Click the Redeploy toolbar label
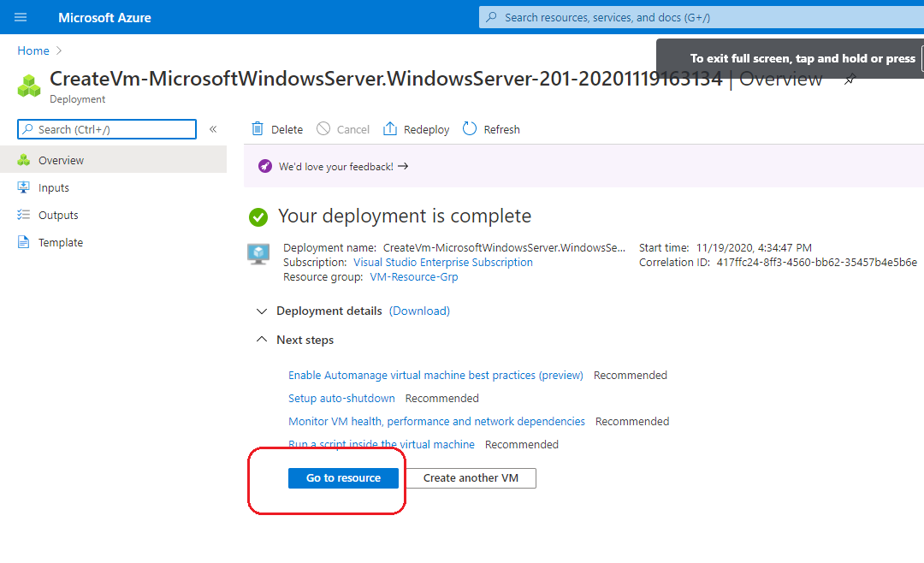 click(x=427, y=130)
